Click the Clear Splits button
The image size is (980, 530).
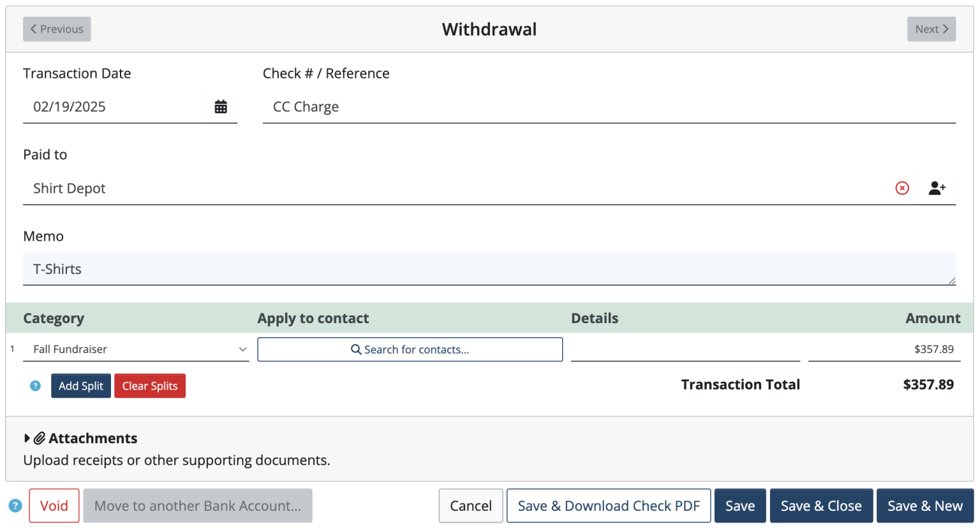[150, 386]
